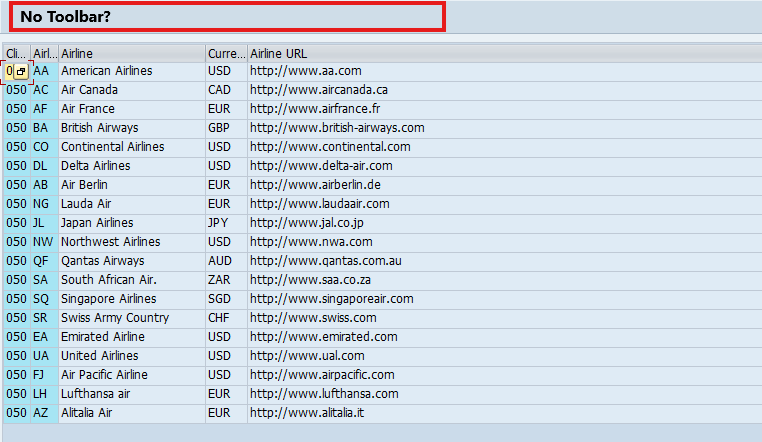This screenshot has height=442, width=762.
Task: Click the JPY currency cell
Action: coord(226,222)
